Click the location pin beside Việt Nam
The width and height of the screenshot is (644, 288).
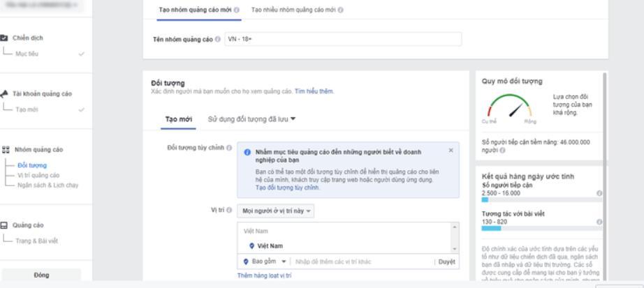point(251,246)
